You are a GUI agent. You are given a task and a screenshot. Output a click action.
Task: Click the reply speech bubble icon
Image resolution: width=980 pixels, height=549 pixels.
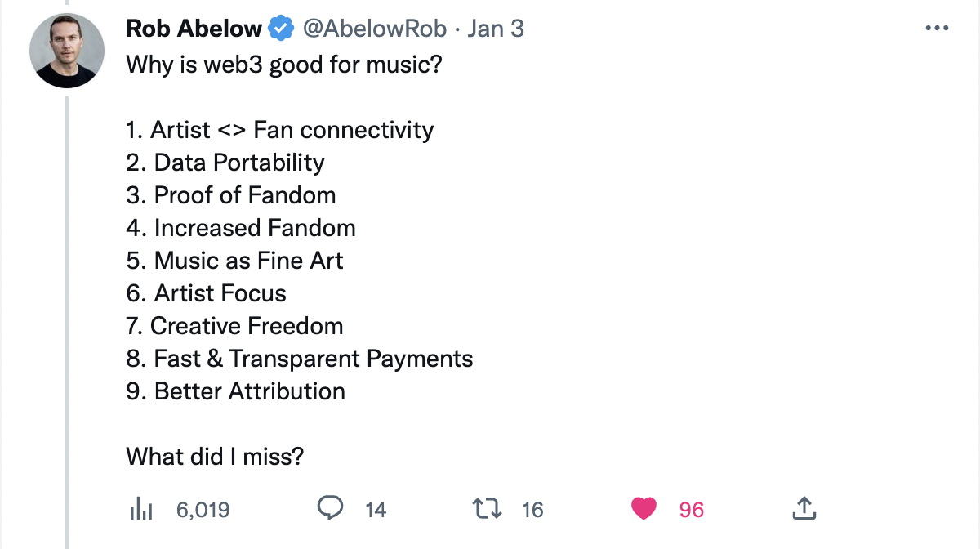click(330, 509)
